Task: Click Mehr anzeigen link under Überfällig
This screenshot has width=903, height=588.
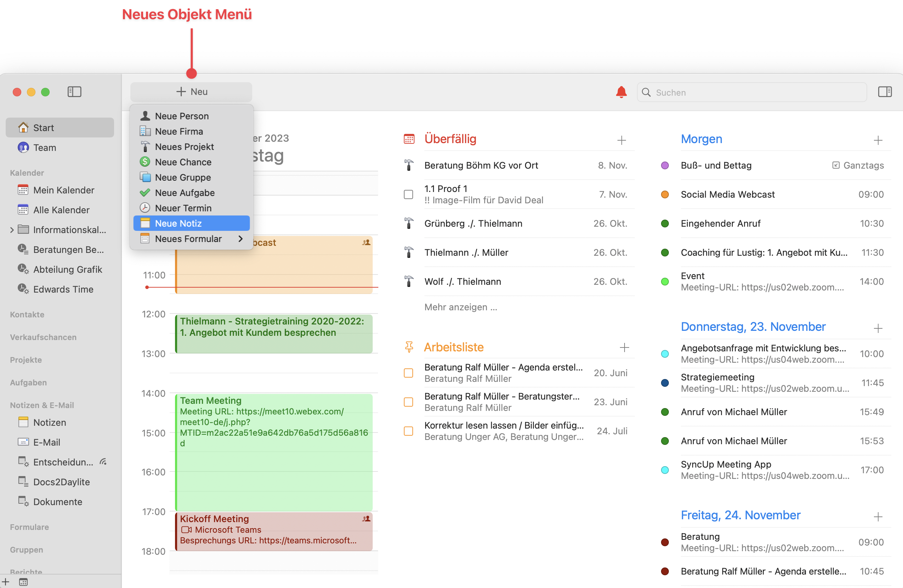Action: coord(460,307)
